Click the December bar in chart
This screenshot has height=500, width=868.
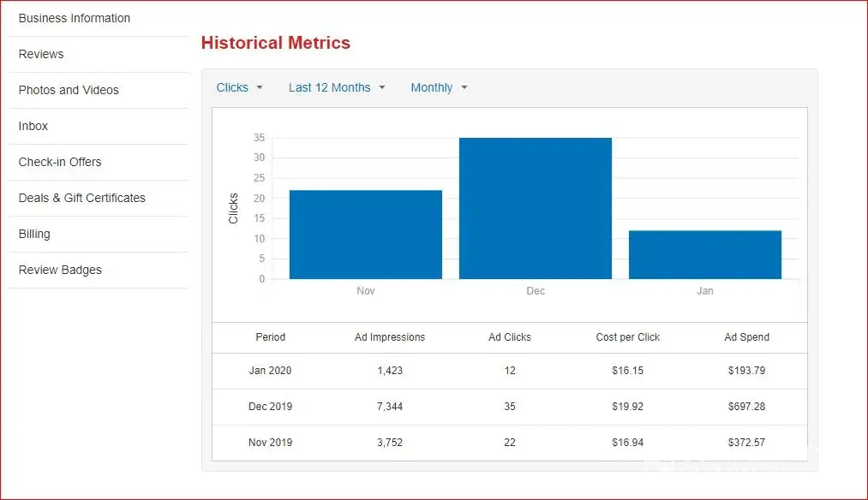[536, 209]
